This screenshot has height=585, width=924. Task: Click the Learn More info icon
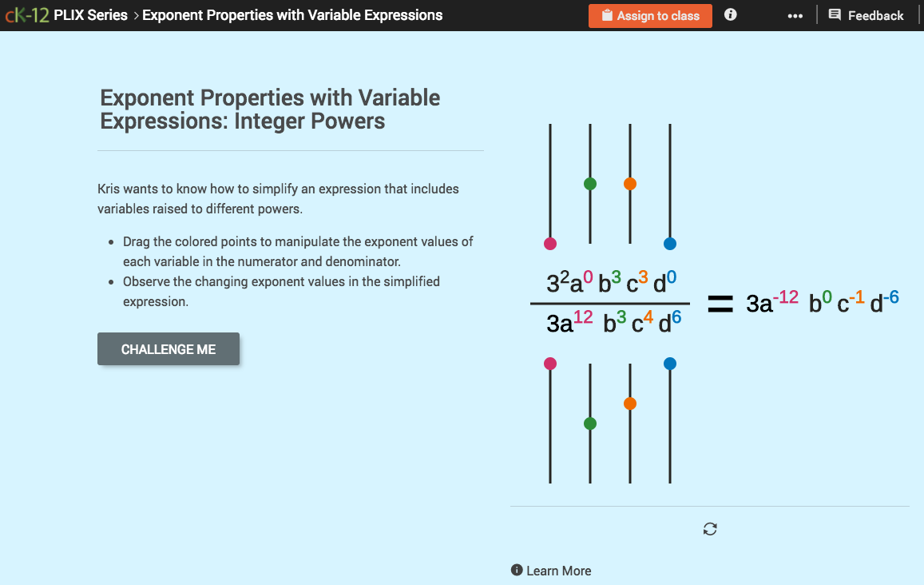coord(517,571)
